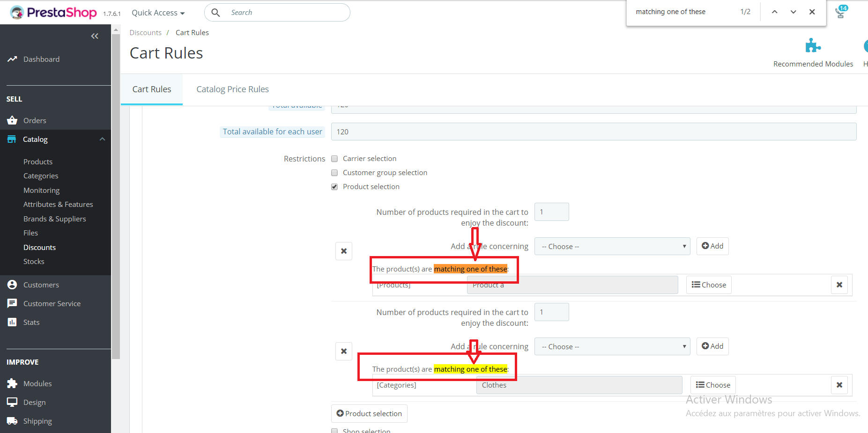
Task: Open the Customers section
Action: tap(41, 285)
